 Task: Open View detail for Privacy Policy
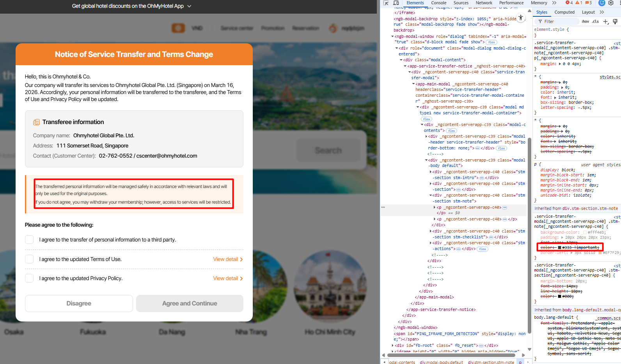coord(228,278)
